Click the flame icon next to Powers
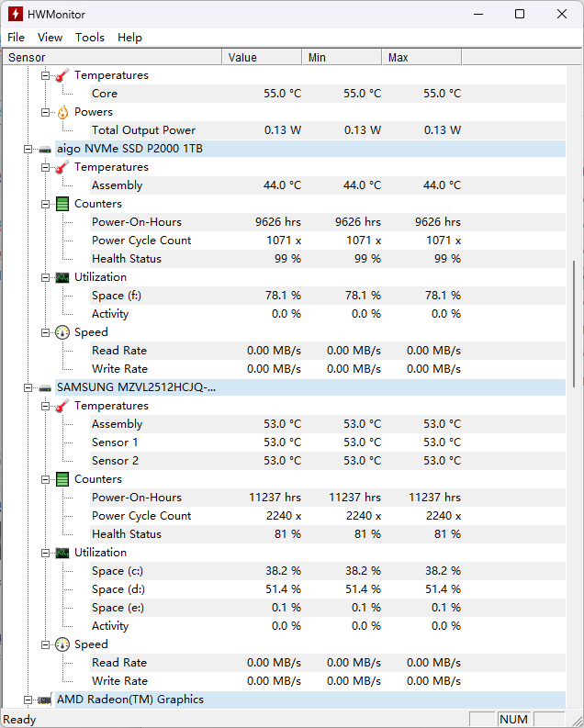This screenshot has width=584, height=728. tap(62, 112)
